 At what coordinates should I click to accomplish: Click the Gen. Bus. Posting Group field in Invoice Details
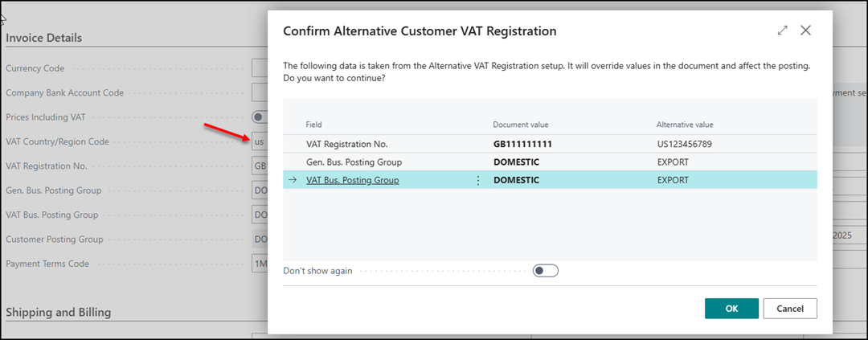[x=260, y=190]
